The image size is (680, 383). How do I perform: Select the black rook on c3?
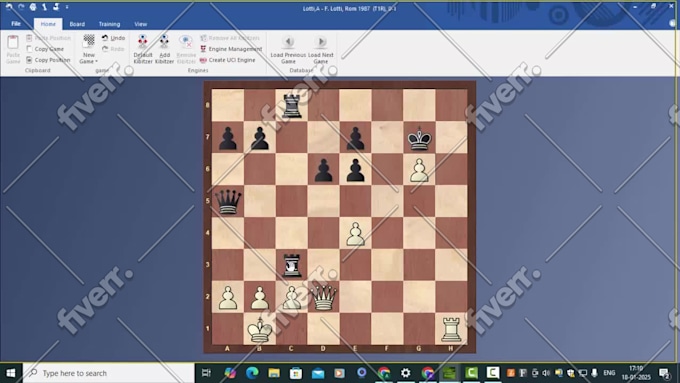[x=292, y=265]
